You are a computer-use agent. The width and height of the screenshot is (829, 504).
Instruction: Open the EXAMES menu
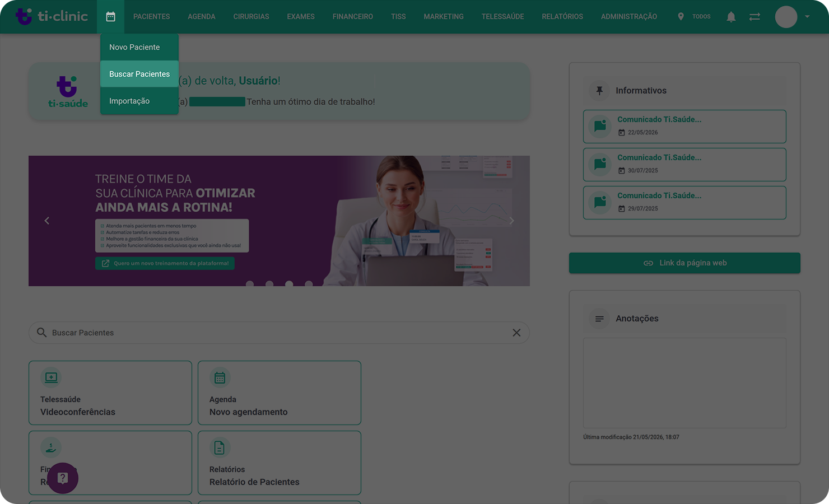point(301,17)
